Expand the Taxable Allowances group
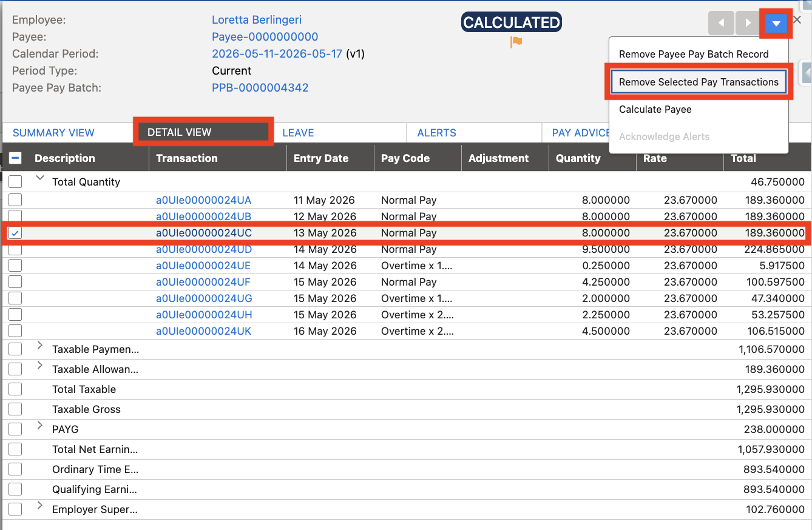Viewport: 812px width, 530px height. 40,366
